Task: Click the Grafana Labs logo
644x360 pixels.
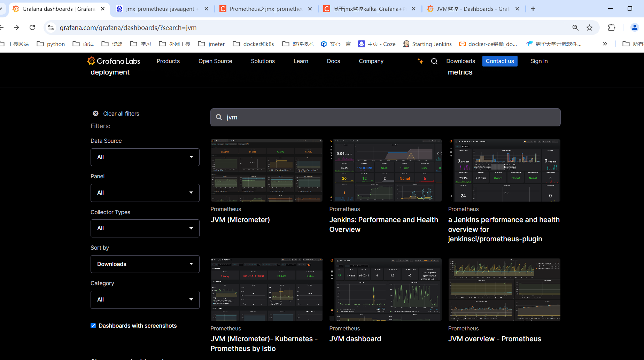Action: [x=114, y=61]
